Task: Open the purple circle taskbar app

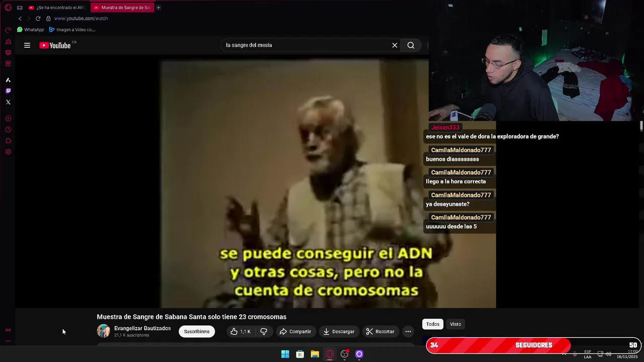Action: pos(359,354)
